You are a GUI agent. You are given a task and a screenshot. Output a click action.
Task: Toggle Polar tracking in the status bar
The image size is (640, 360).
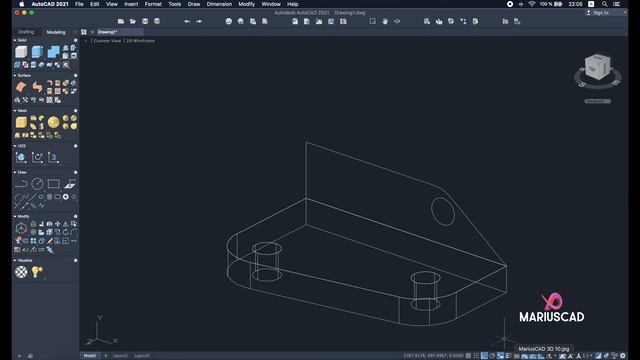(492, 356)
